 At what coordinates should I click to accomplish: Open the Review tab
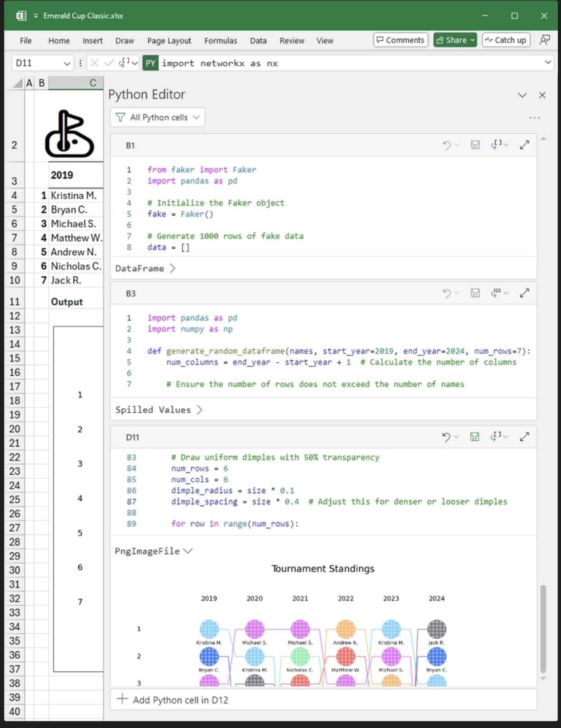click(x=292, y=41)
